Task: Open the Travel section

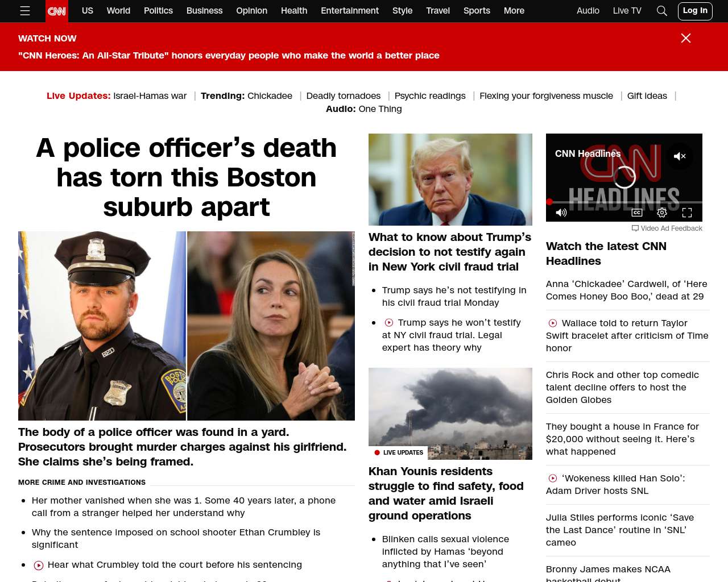Action: coord(438,11)
